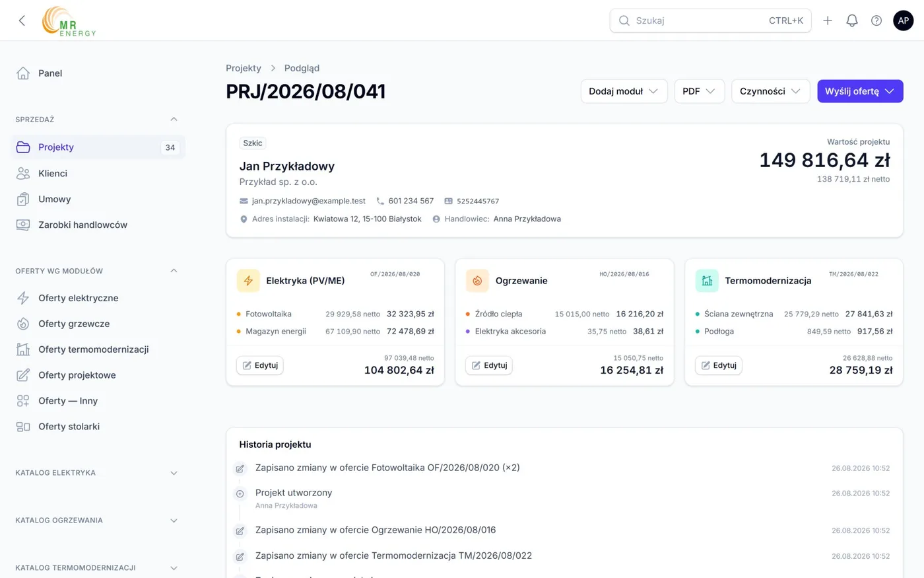Click Projekty breadcrumb link
Viewport: 924px width, 578px height.
tap(244, 68)
